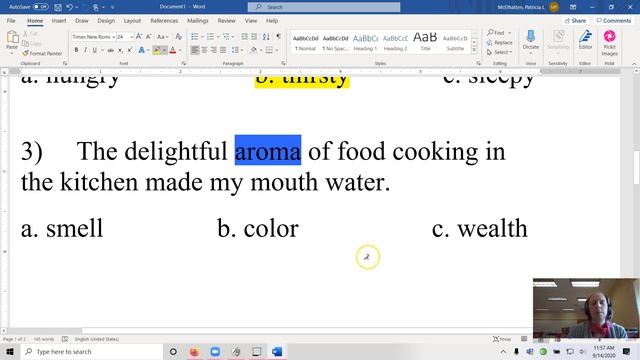Toggle underline formatting
Viewport: 640px width, 360px height.
94,50
